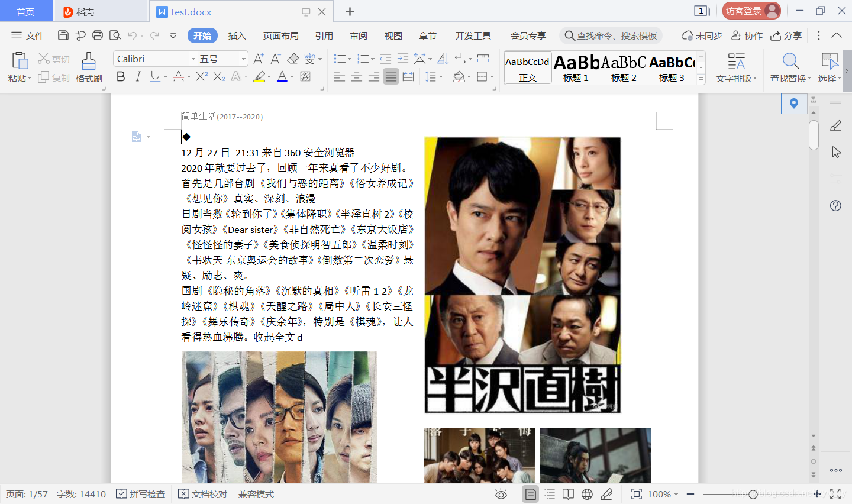Toggle Bold formatting
Viewport: 852px width, 504px height.
coord(121,76)
